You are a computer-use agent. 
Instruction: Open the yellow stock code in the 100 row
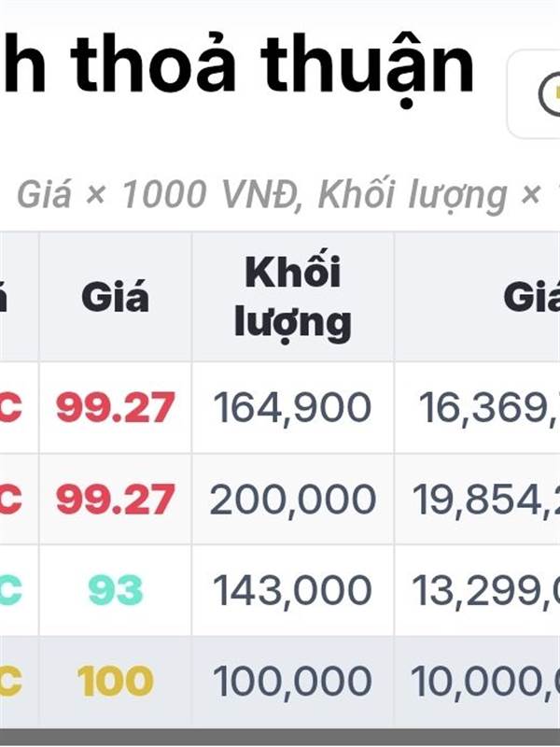click(11, 682)
